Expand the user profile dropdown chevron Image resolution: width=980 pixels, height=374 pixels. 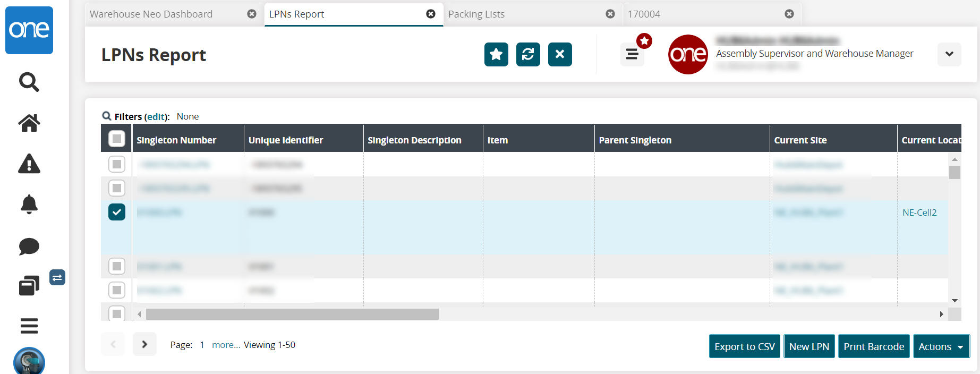[x=949, y=54]
